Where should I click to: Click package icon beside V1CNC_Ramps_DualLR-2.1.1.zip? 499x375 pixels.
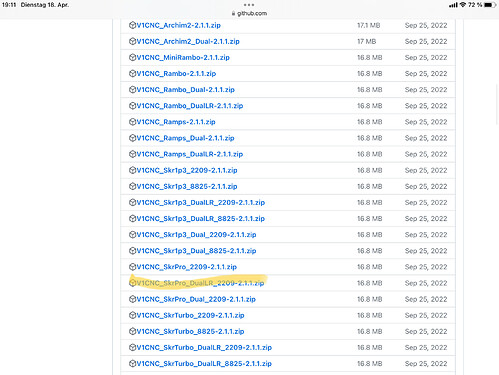point(132,154)
